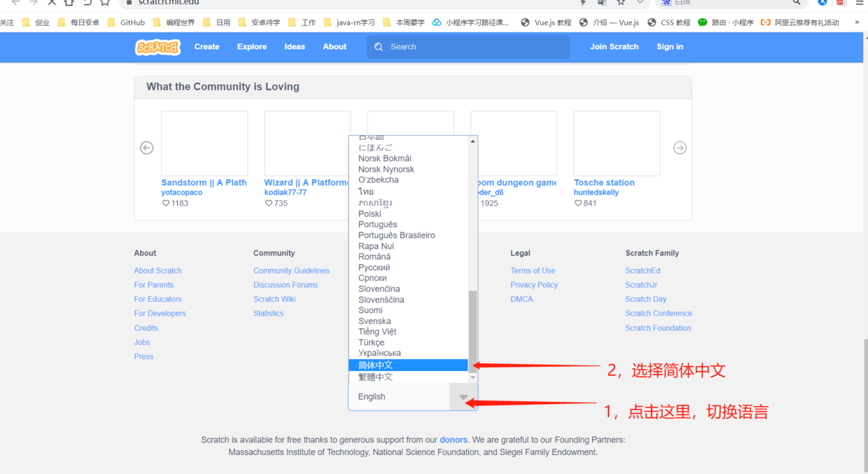Open the 编程世界 bookmark folder
Image resolution: width=868 pixels, height=474 pixels.
click(x=174, y=22)
